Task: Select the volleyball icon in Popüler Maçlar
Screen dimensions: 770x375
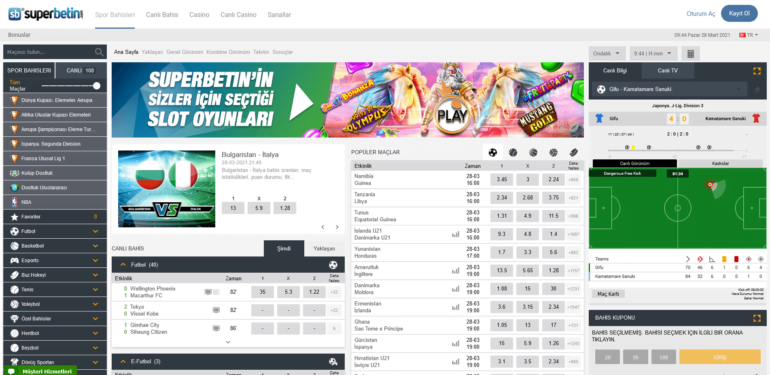Action: click(x=553, y=153)
